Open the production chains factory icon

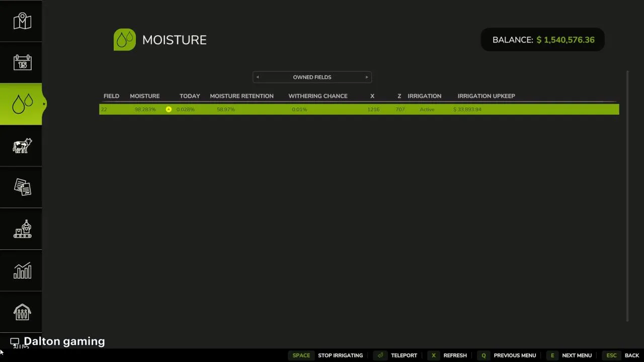[22, 229]
